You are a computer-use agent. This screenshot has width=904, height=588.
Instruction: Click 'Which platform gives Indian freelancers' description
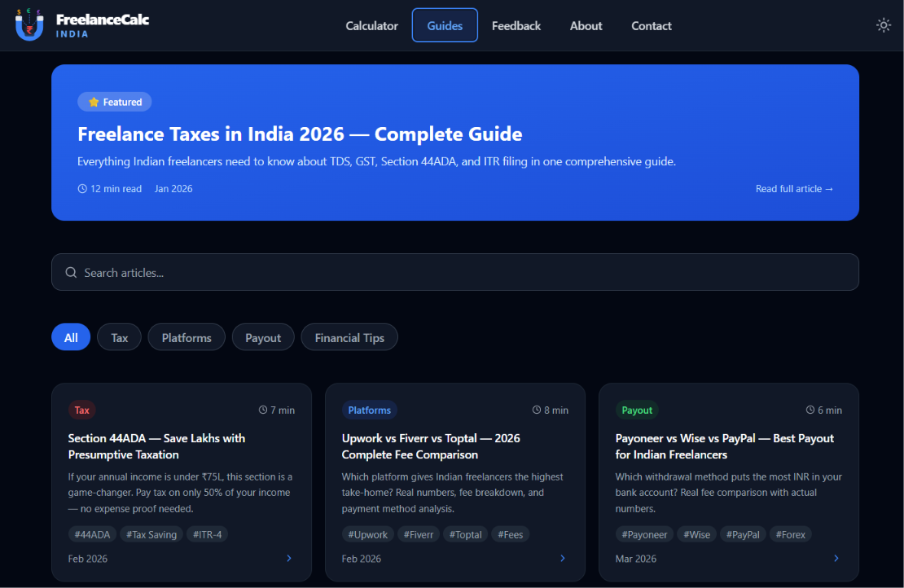(x=452, y=492)
